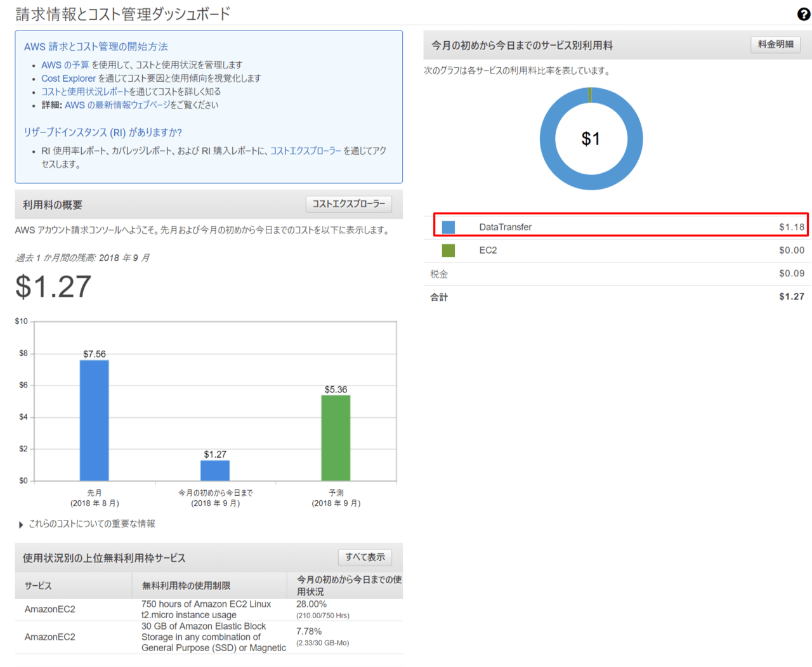Click the green EC2 legend swatch

coord(448,250)
